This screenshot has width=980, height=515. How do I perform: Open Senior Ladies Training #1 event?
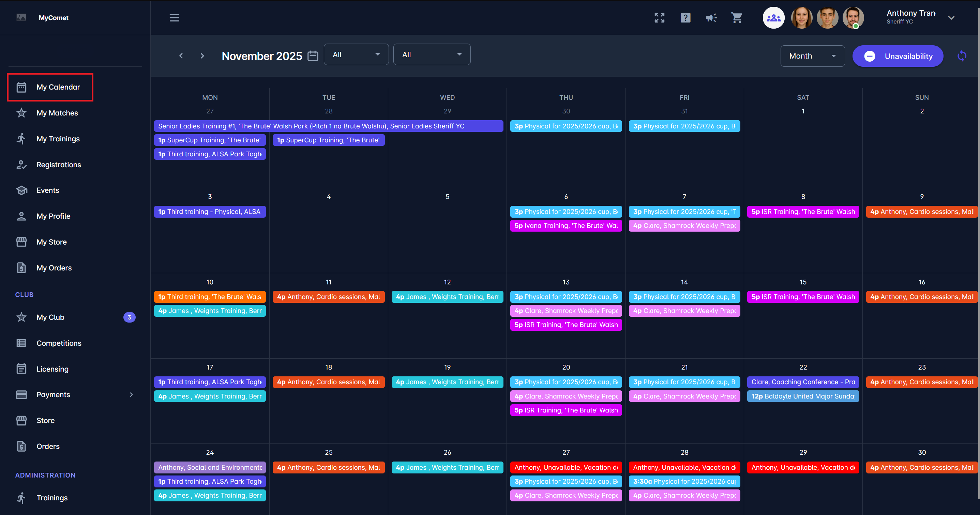pos(328,126)
